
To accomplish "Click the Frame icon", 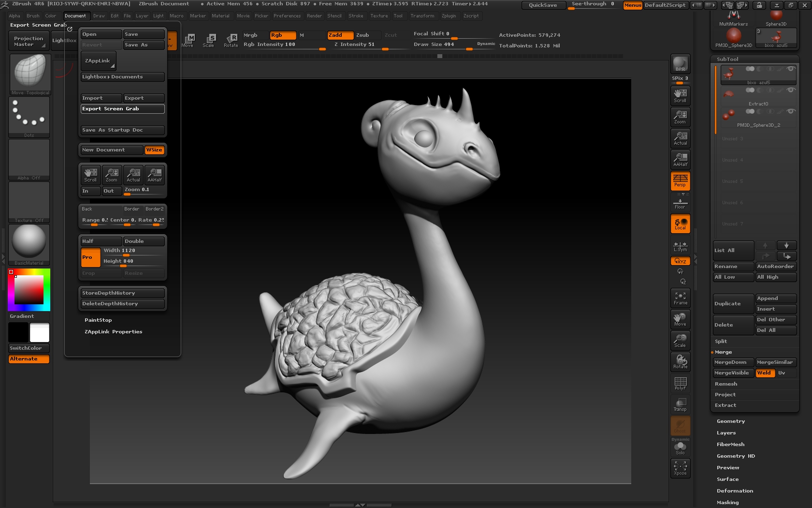I will click(x=680, y=298).
